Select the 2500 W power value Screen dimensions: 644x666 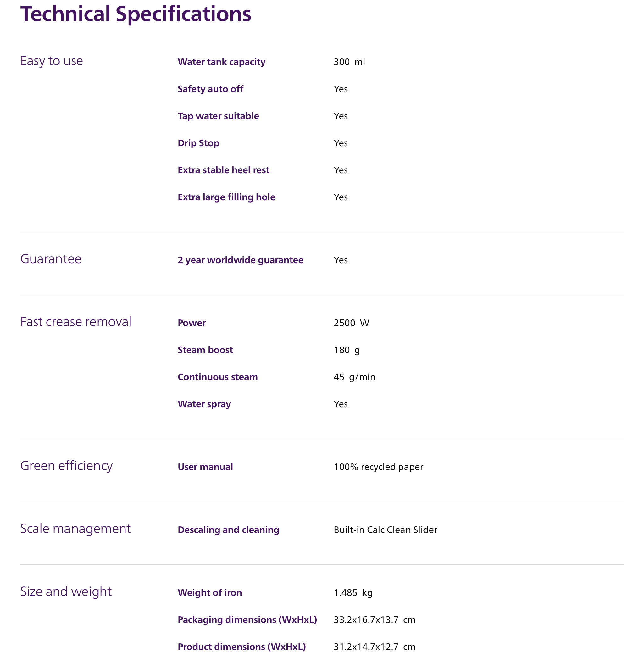tap(351, 323)
